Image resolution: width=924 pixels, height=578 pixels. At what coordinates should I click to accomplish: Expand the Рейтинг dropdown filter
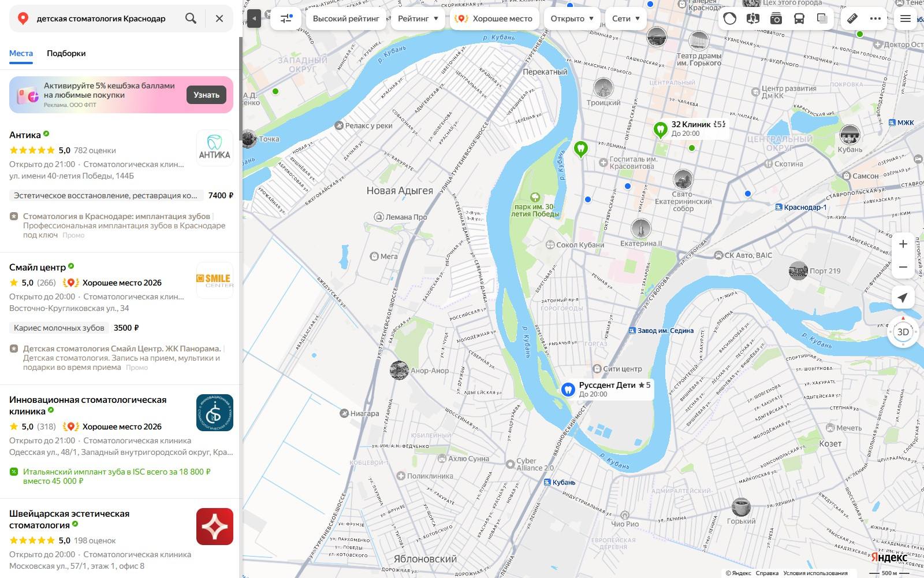pos(418,18)
